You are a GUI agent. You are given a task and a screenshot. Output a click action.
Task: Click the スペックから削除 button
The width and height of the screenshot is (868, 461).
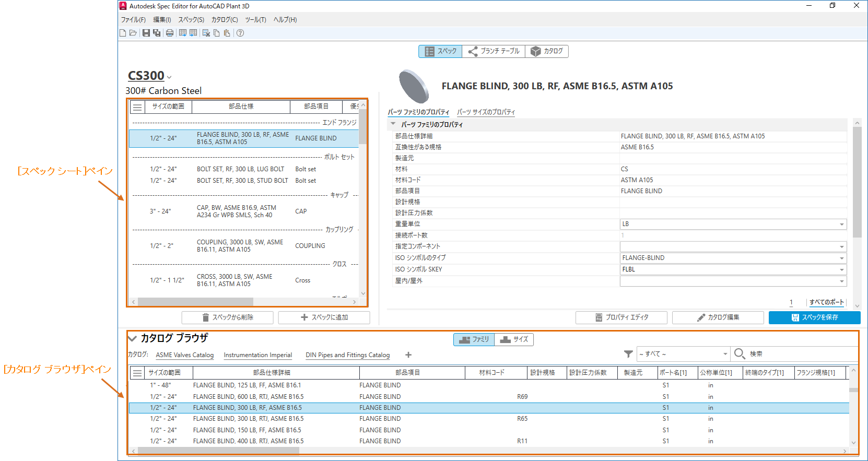[x=228, y=317]
